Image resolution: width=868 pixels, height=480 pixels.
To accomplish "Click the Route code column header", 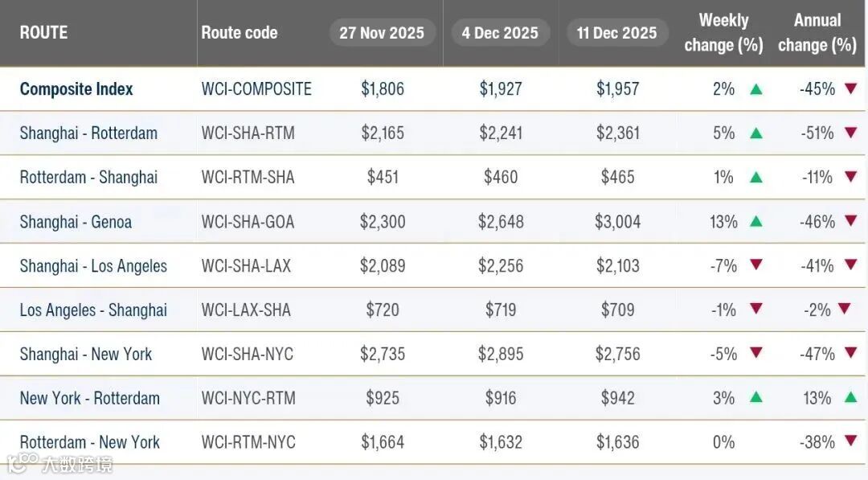I will pyautogui.click(x=240, y=33).
